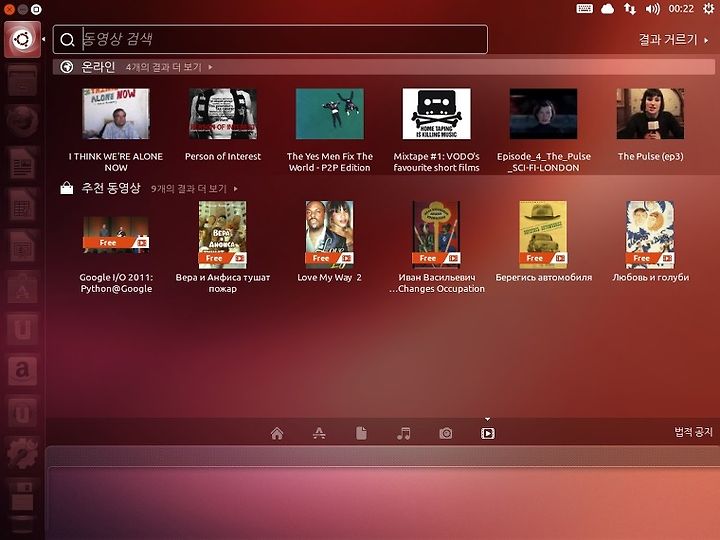
Task: Open the clock showing 00:22
Action: click(x=681, y=9)
